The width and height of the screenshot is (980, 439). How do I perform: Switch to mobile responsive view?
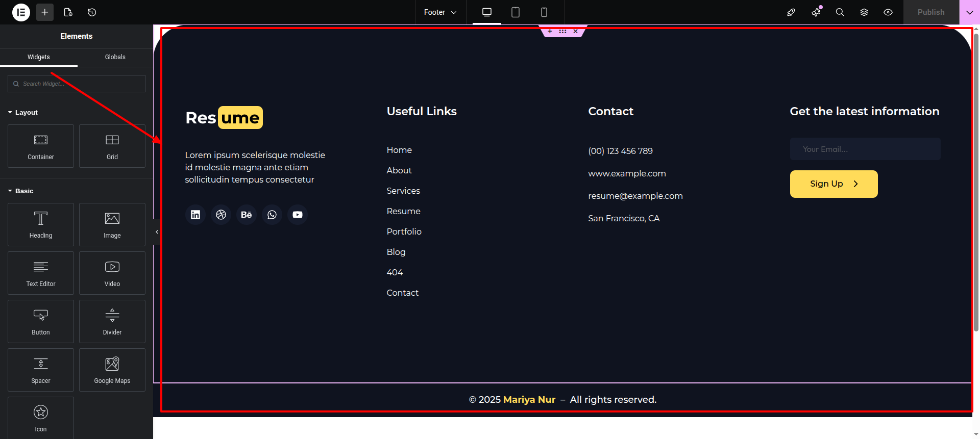[x=544, y=12]
